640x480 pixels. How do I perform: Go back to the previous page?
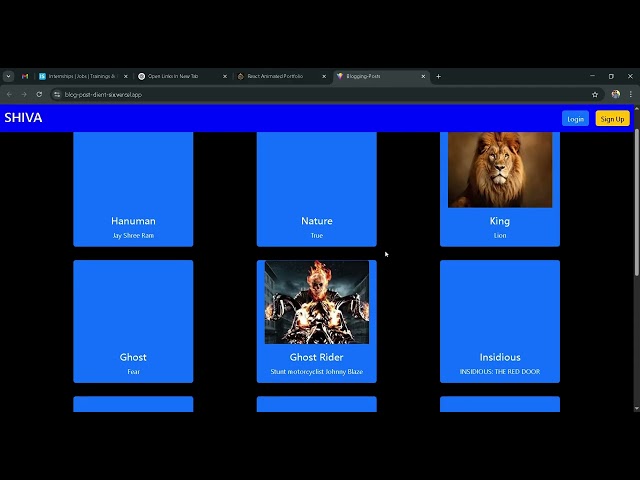[9, 94]
